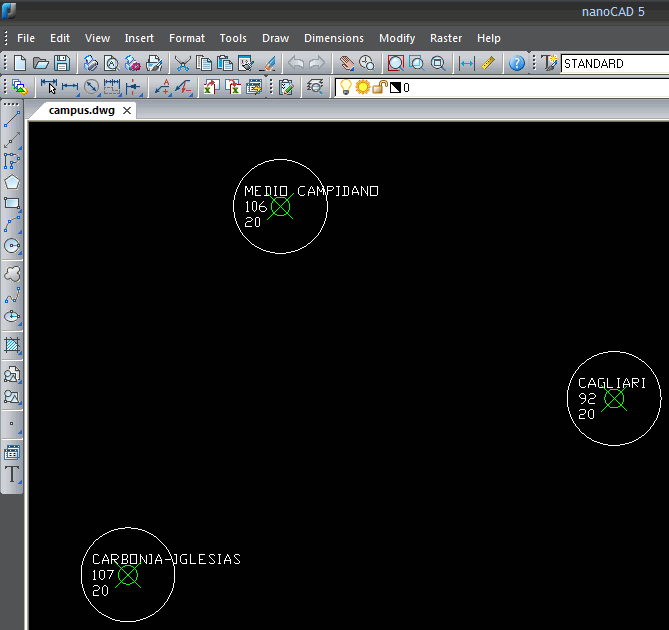Click the layer color swatch
This screenshot has height=630, width=669.
pos(394,87)
